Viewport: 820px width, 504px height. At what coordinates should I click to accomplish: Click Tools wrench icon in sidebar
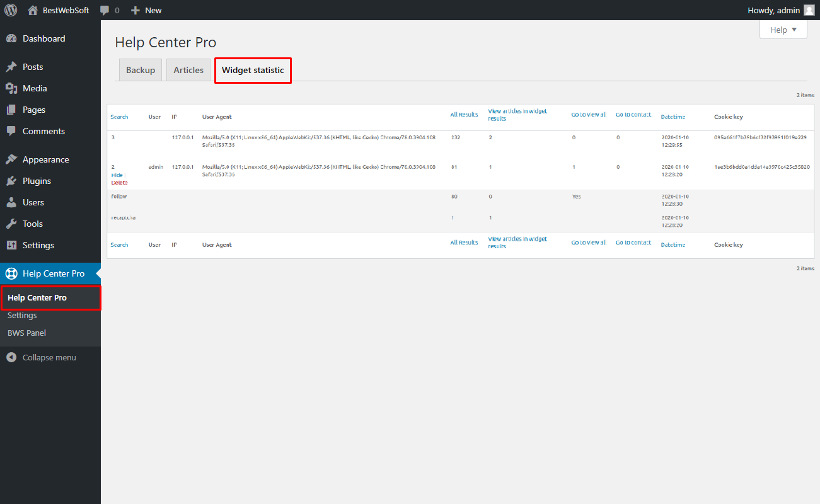tap(11, 224)
